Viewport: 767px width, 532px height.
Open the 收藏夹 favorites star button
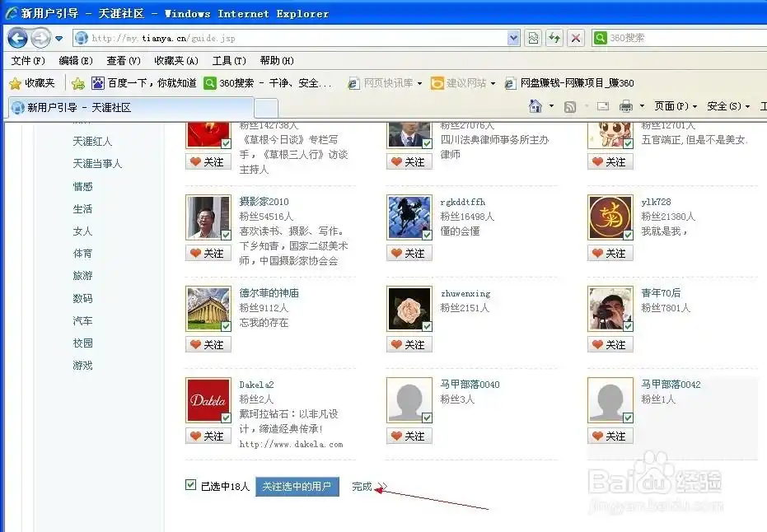32,83
